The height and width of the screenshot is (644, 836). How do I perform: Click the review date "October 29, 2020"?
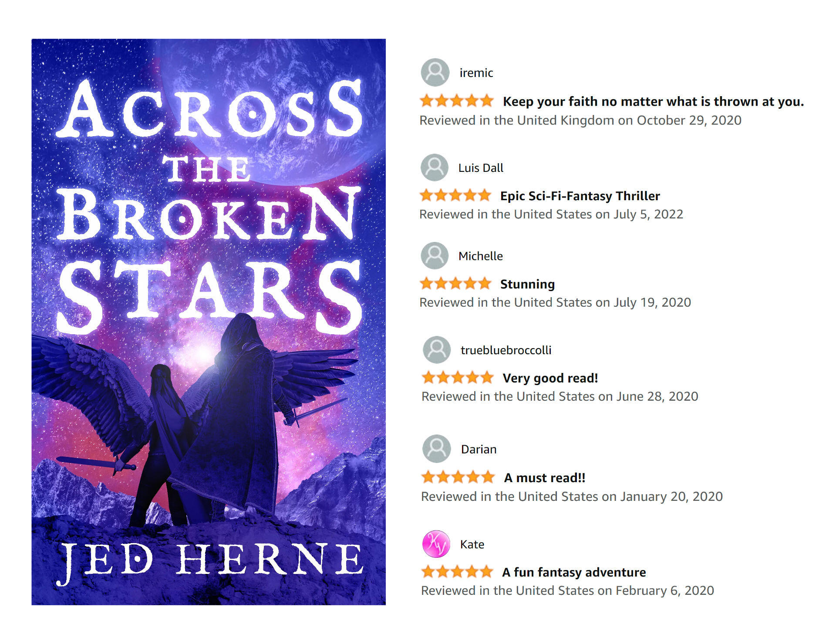point(689,121)
